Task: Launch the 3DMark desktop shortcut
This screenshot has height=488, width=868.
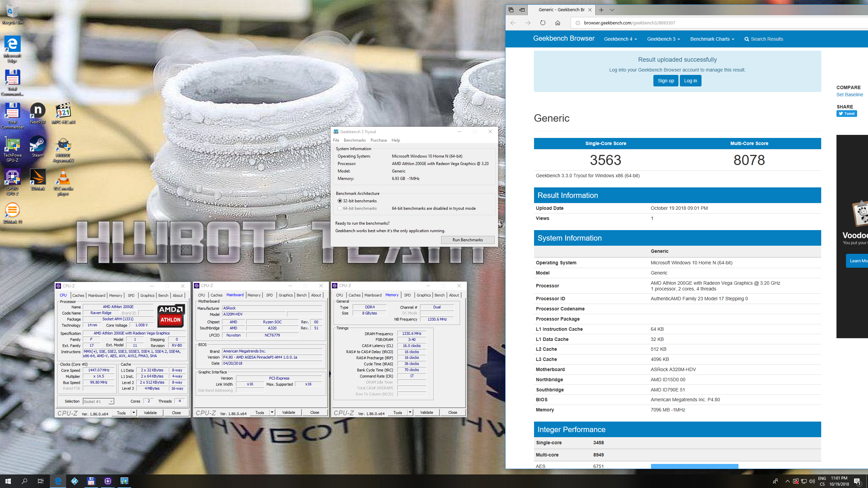Action: (38, 180)
